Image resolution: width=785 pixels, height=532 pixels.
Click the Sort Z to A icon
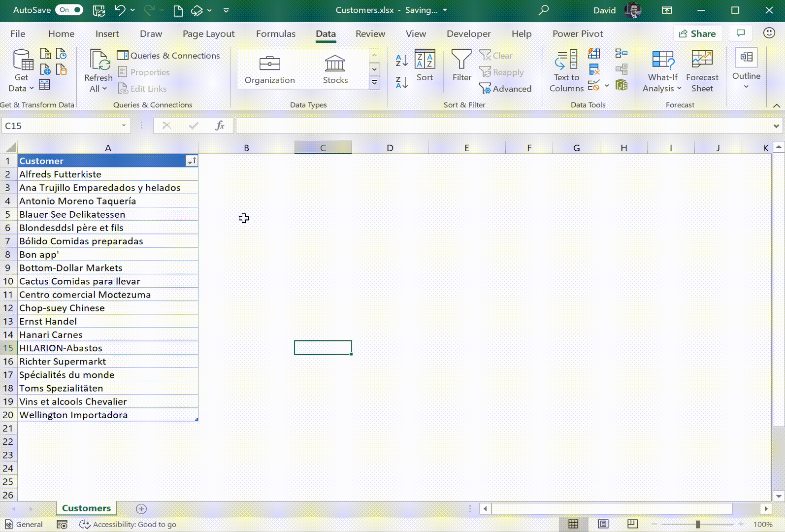(x=401, y=82)
